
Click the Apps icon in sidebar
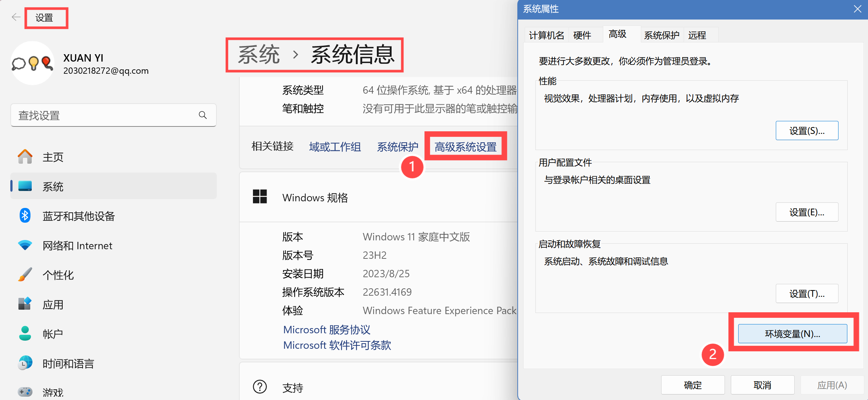(25, 304)
